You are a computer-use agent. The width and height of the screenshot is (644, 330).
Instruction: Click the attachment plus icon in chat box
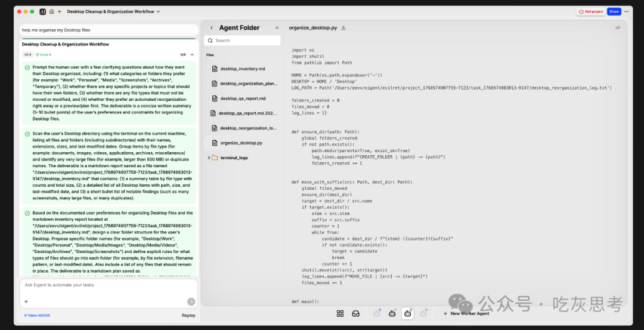(x=26, y=301)
